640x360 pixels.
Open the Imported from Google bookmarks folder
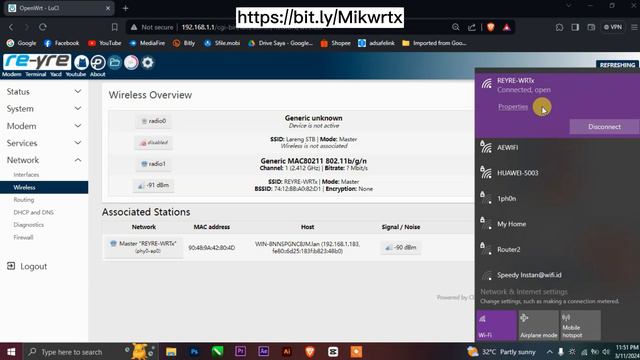coord(434,43)
